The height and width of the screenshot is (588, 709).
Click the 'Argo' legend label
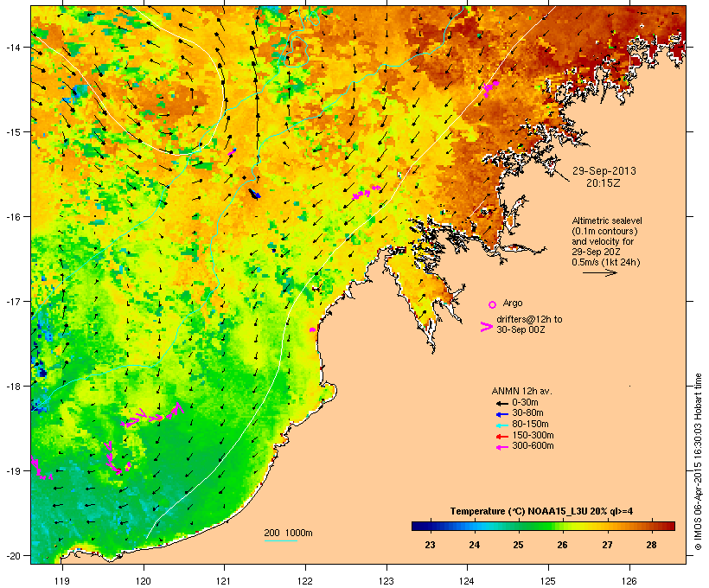513,303
